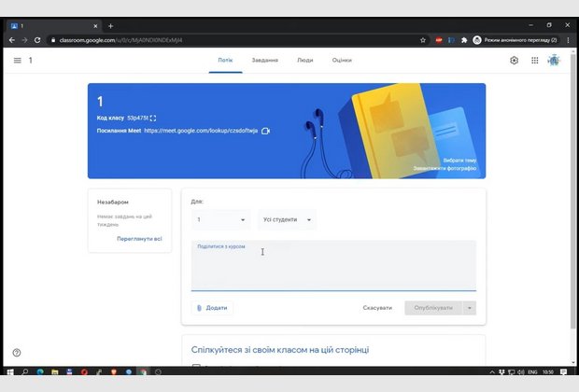This screenshot has width=579, height=392.
Task: Click Вибрати тему on the banner
Action: (x=459, y=161)
